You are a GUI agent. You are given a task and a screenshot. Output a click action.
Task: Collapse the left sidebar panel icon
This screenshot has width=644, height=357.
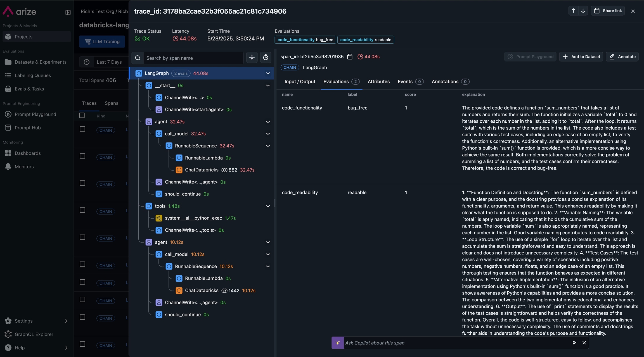pyautogui.click(x=68, y=12)
